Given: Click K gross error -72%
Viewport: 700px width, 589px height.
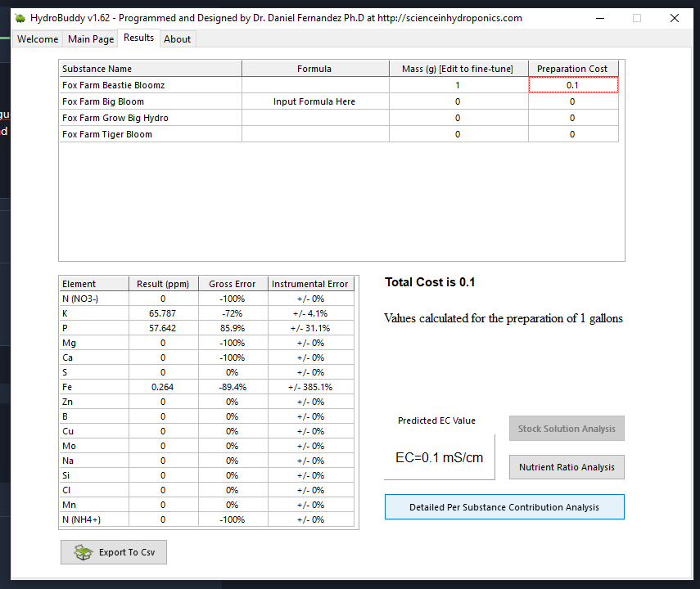Looking at the screenshot, I should tap(233, 313).
